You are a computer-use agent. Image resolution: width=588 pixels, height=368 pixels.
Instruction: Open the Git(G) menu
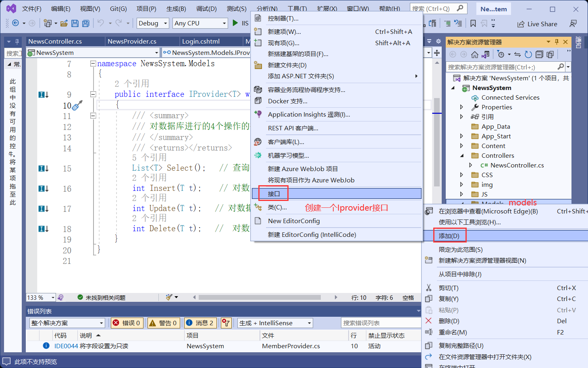118,8
